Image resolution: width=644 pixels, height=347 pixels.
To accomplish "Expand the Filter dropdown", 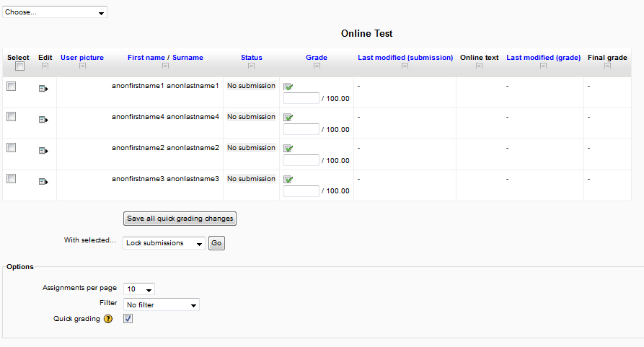I will click(x=162, y=304).
